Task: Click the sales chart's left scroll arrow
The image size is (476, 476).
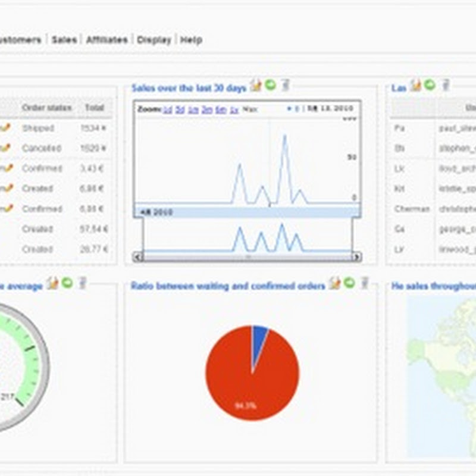Action: (137, 257)
